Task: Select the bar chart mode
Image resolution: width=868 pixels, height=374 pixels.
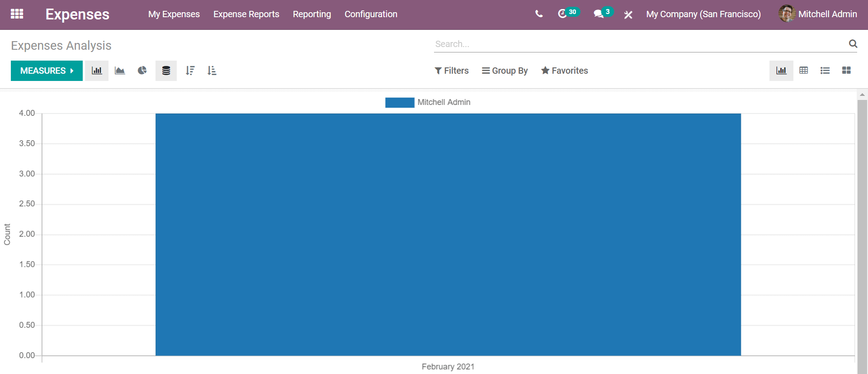Action: (97, 71)
